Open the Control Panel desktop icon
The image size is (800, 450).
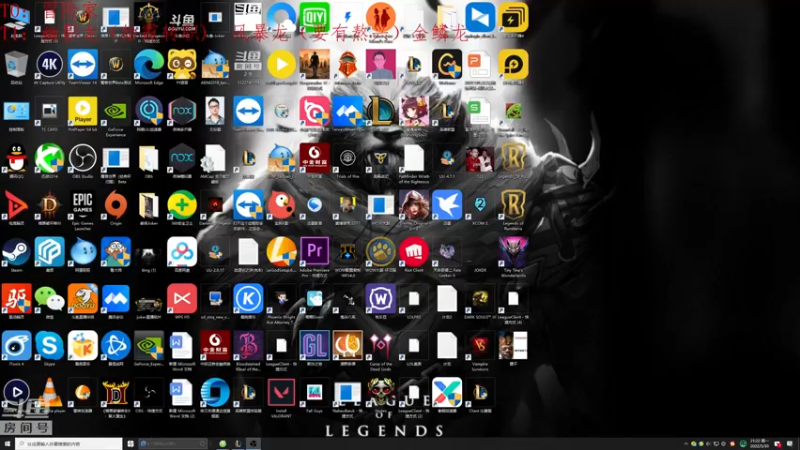(16, 111)
